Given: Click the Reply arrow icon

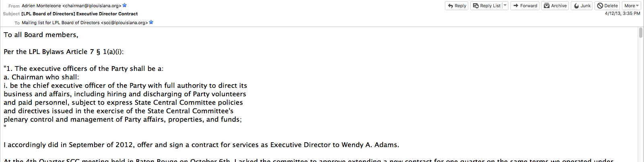Looking at the screenshot, I should point(451,6).
